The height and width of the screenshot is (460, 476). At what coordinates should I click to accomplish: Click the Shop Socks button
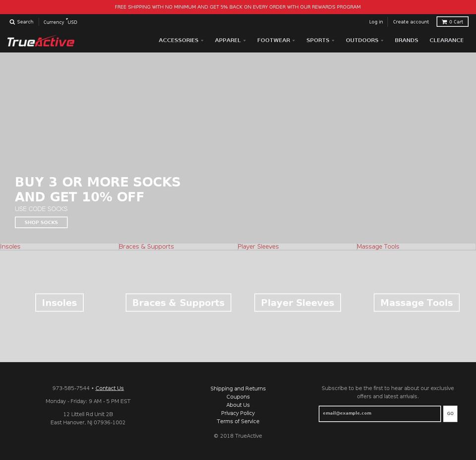coord(41,222)
